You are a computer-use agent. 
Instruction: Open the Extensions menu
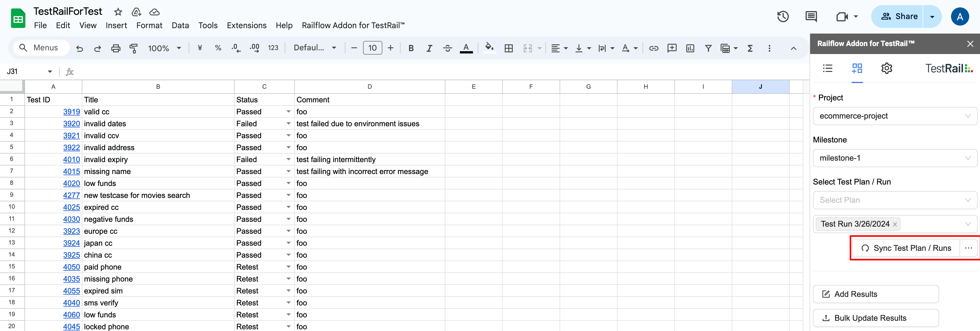[247, 26]
